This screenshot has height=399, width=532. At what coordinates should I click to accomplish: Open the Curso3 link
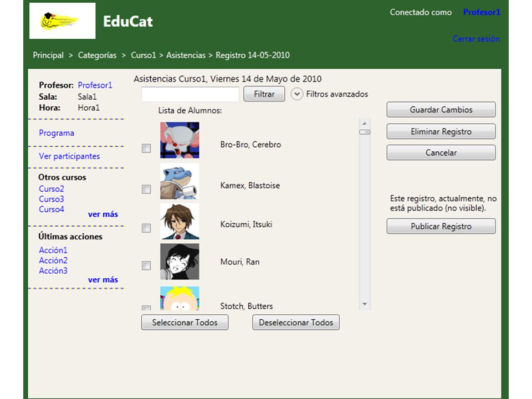click(x=51, y=199)
